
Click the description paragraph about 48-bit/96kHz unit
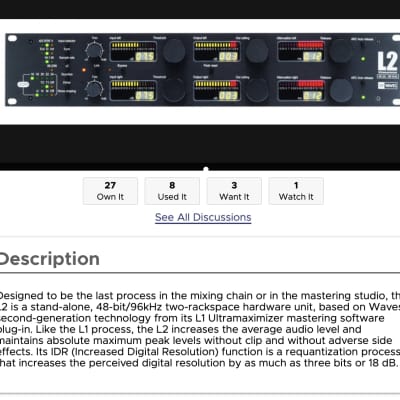click(200, 329)
